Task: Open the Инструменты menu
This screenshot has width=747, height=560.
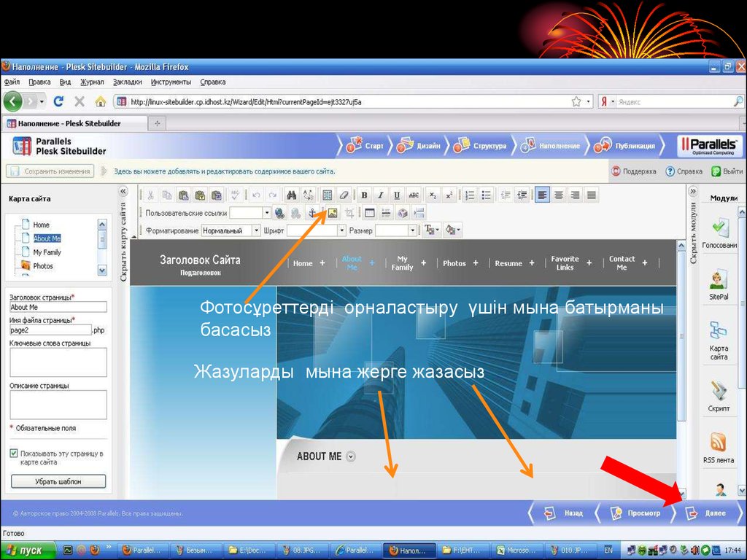Action: click(x=171, y=82)
